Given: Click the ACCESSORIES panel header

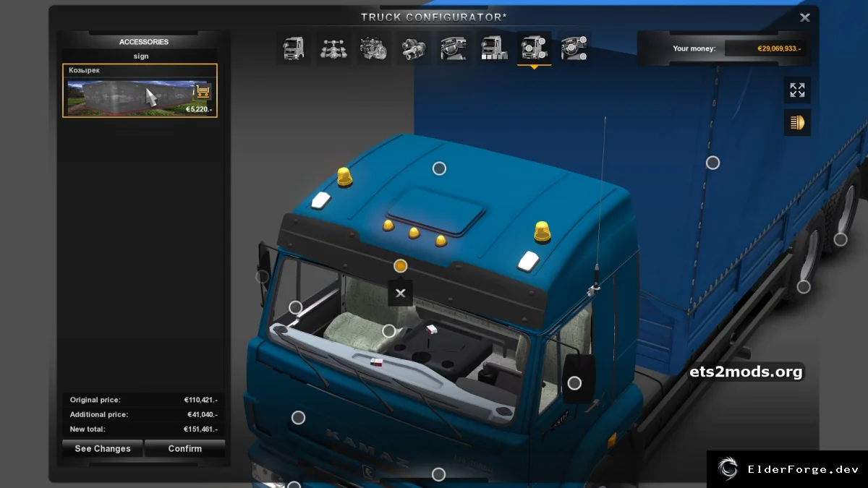Looking at the screenshot, I should (x=144, y=42).
